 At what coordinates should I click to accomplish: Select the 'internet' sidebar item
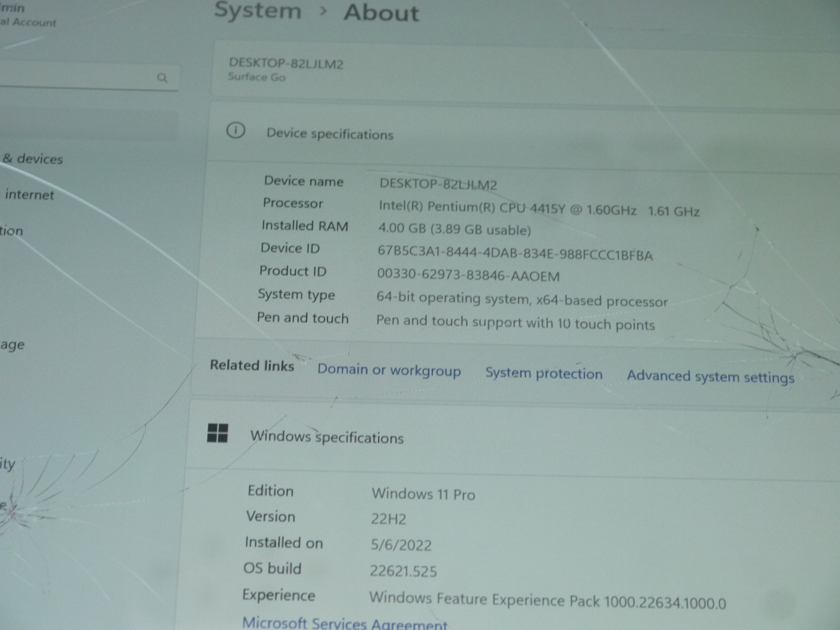tap(29, 195)
